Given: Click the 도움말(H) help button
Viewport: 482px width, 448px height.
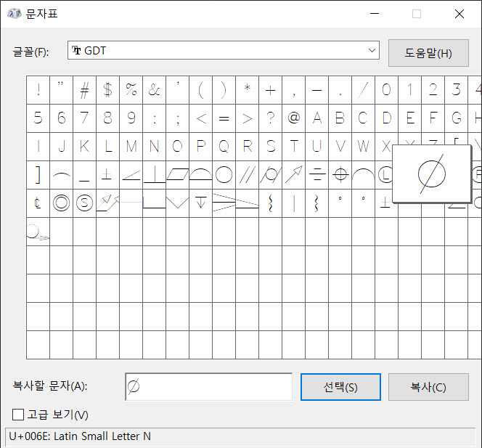Looking at the screenshot, I should point(428,53).
